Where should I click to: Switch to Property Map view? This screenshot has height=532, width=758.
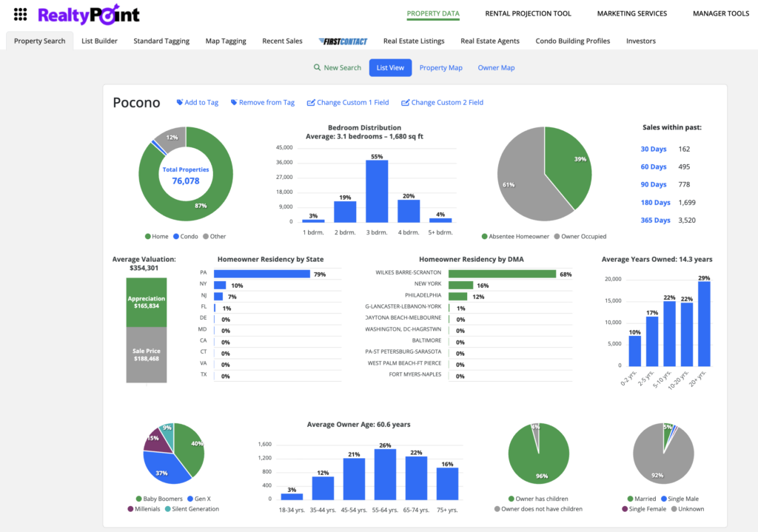[x=440, y=68]
